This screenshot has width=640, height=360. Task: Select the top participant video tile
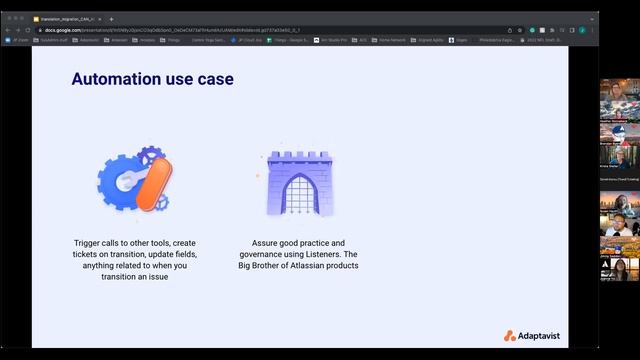[620, 90]
